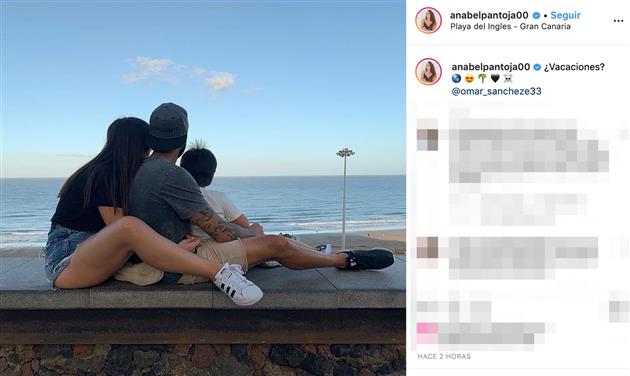Click the emoji row in the caption

click(482, 79)
